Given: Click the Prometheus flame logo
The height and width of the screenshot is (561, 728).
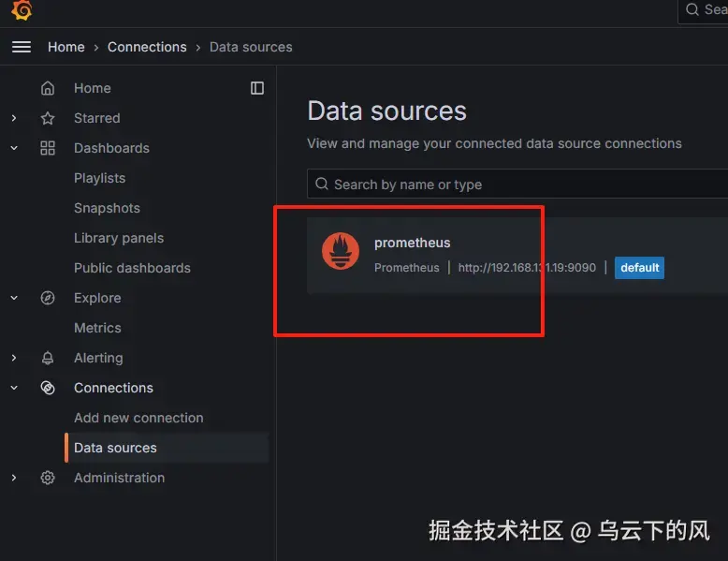Looking at the screenshot, I should coord(341,251).
